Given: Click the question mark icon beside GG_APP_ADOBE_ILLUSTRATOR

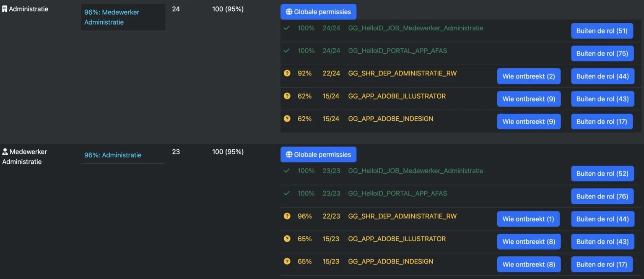Looking at the screenshot, I should pos(287,96).
